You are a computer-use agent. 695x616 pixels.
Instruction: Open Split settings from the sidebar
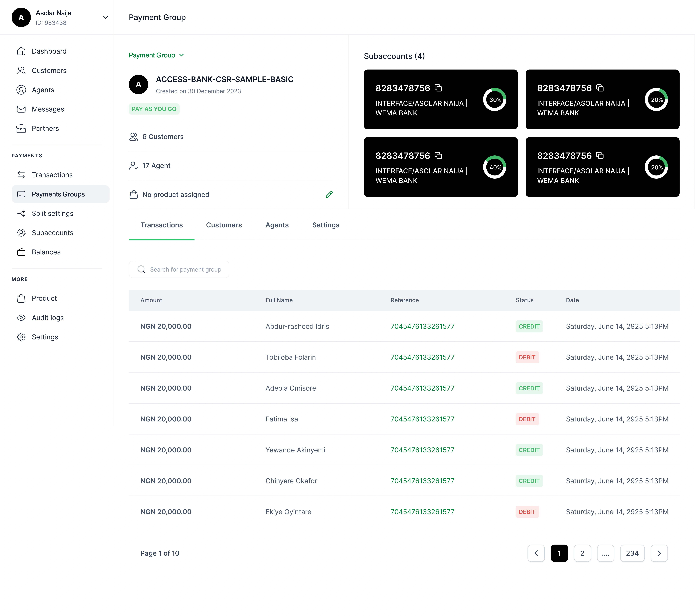pyautogui.click(x=52, y=213)
